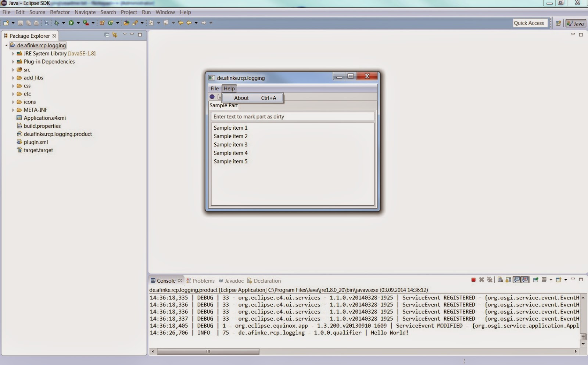588x365 pixels.
Task: Click the Open Type icon
Action: pyautogui.click(x=126, y=23)
